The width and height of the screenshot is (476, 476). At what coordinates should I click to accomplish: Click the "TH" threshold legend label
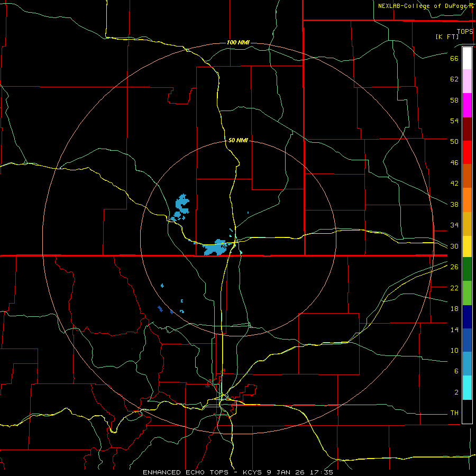(x=454, y=413)
